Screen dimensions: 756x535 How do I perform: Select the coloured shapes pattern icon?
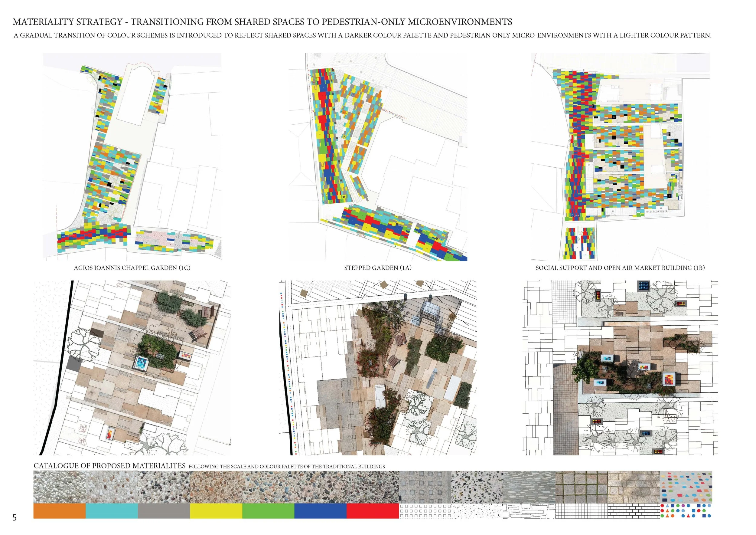(x=686, y=511)
